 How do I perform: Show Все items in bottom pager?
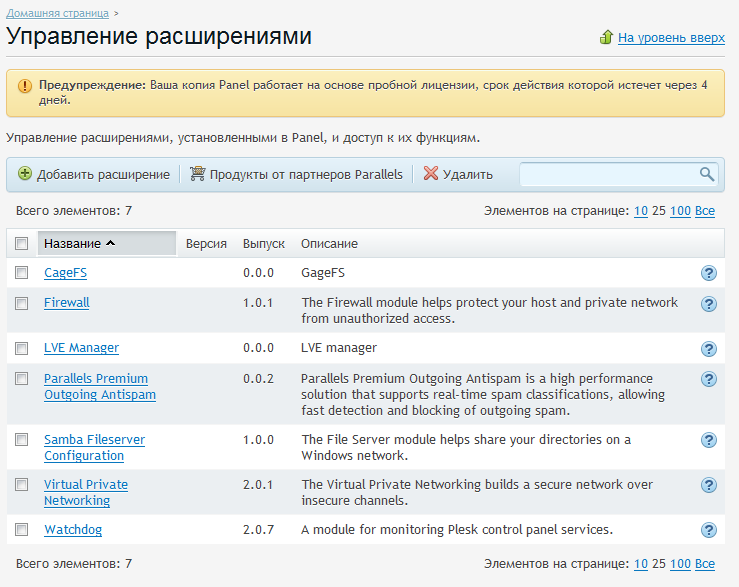coord(705,564)
